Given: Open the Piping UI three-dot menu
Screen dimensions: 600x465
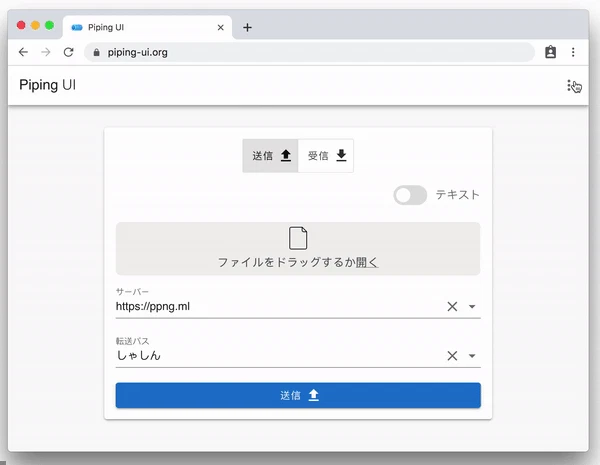Looking at the screenshot, I should [x=569, y=86].
